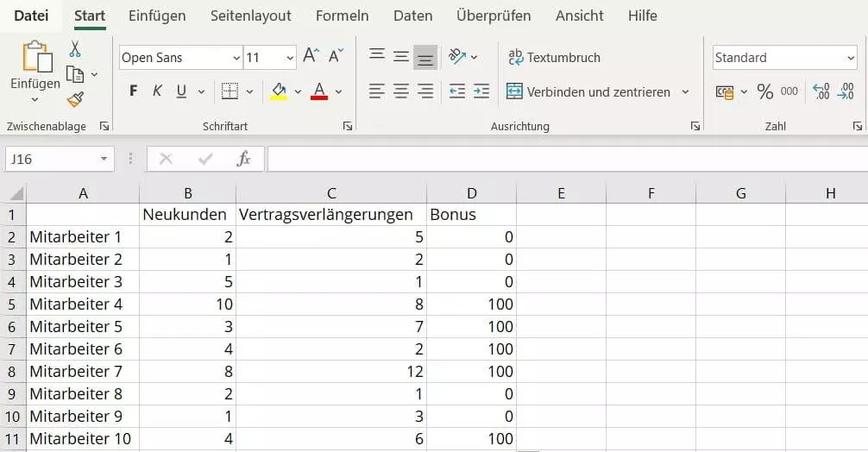
Task: Cut selection with the scissors icon
Action: (x=75, y=48)
